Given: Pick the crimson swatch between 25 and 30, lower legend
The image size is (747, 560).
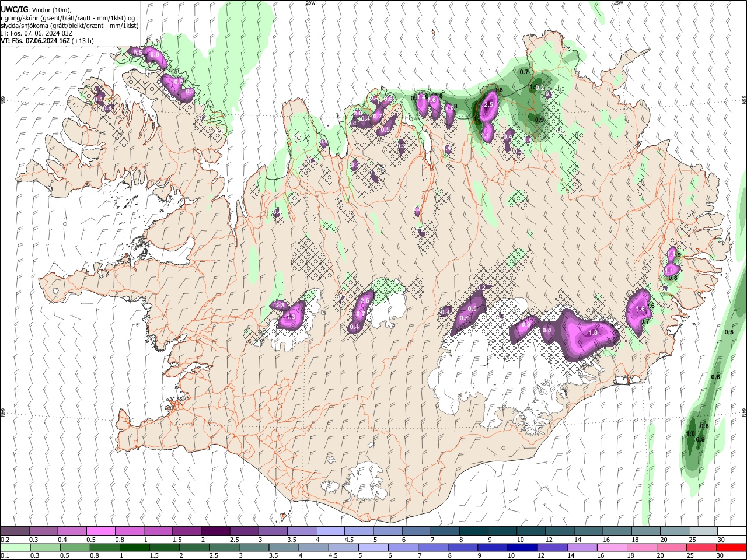Looking at the screenshot, I should pos(702,547).
